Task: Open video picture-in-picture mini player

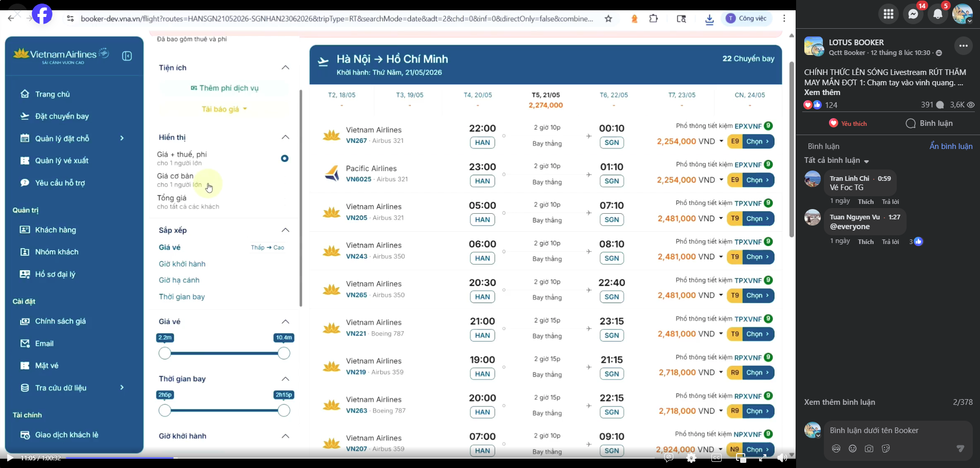Action: [740, 458]
